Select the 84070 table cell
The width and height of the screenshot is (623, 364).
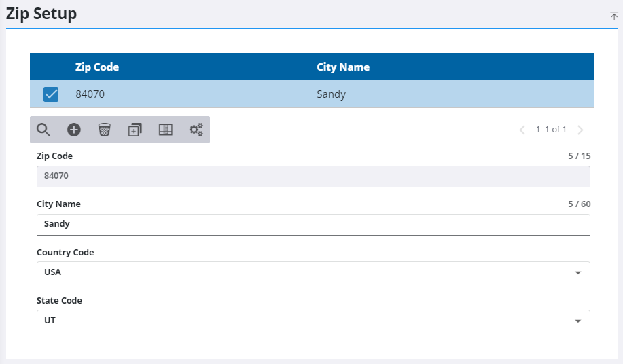pyautogui.click(x=90, y=94)
